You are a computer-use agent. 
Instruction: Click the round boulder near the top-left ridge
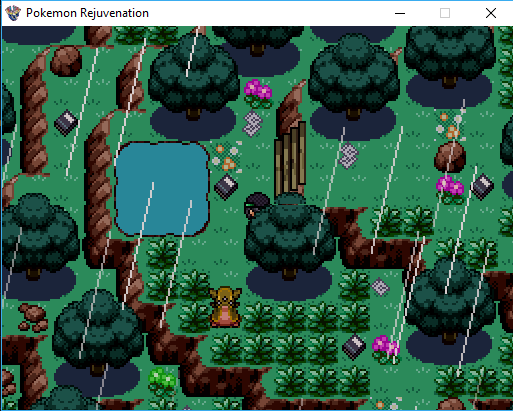[x=66, y=61]
